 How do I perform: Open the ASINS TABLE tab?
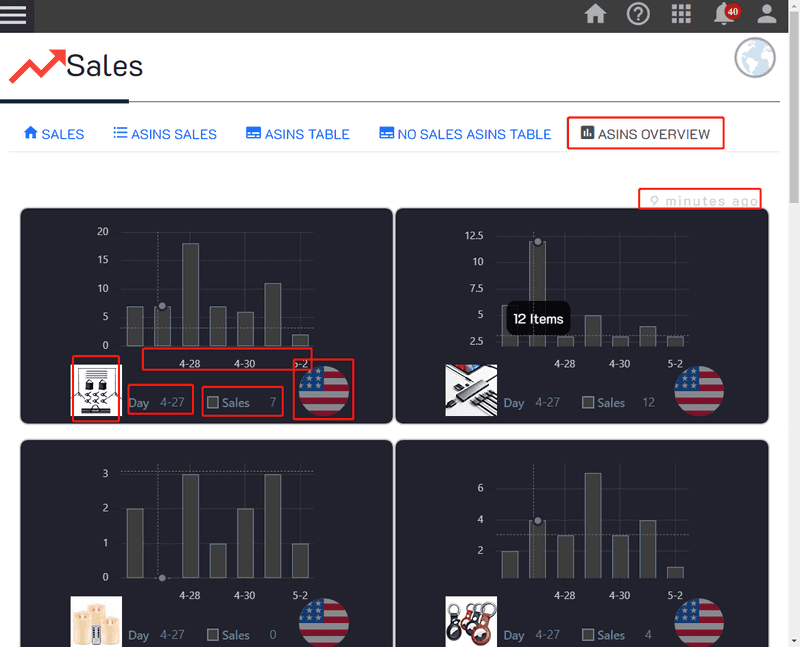(x=297, y=133)
